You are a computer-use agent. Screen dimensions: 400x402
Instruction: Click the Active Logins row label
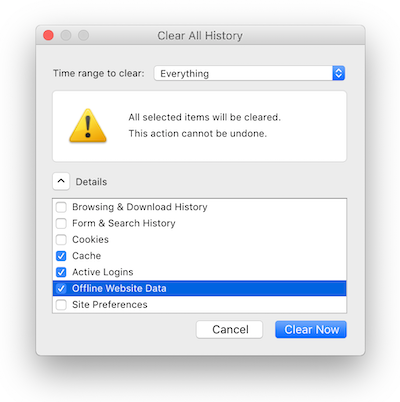103,272
